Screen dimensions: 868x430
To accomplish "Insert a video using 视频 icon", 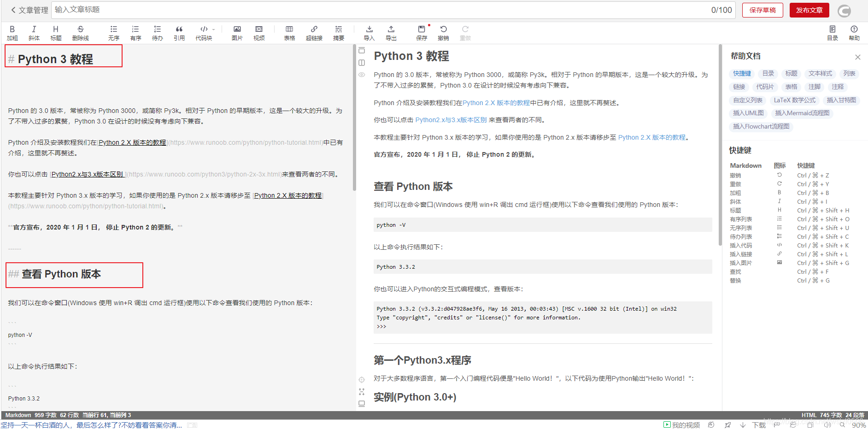I will [x=259, y=33].
